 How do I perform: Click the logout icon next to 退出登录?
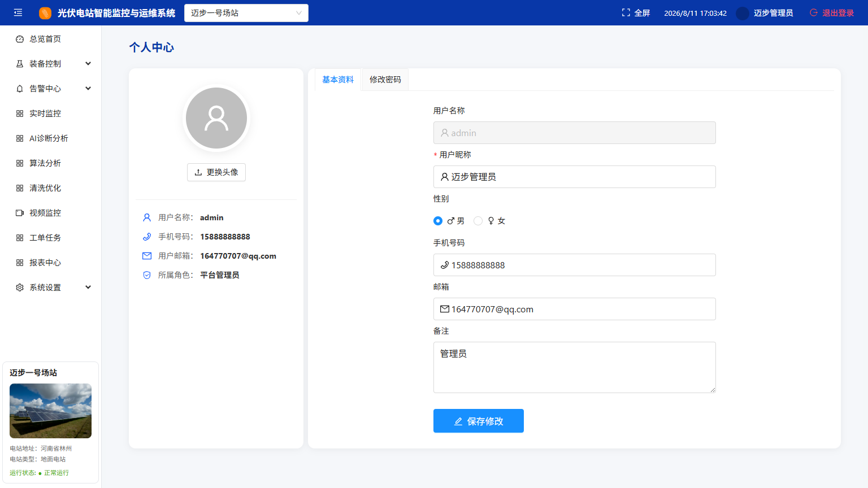click(x=814, y=12)
